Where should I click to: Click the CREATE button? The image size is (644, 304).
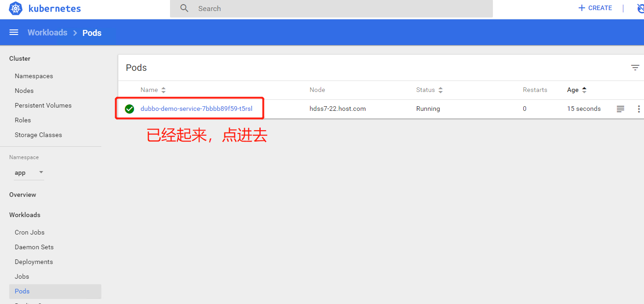[595, 8]
